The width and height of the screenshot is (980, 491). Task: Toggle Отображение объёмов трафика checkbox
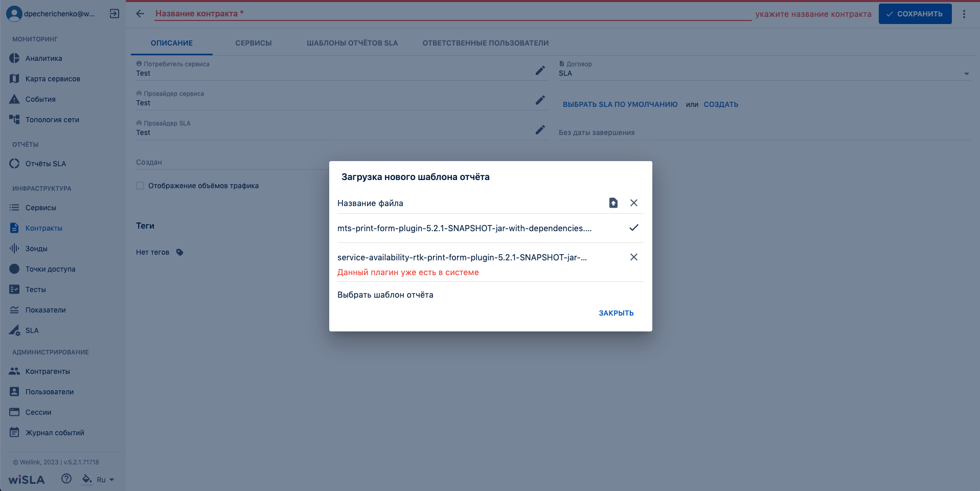click(x=140, y=186)
